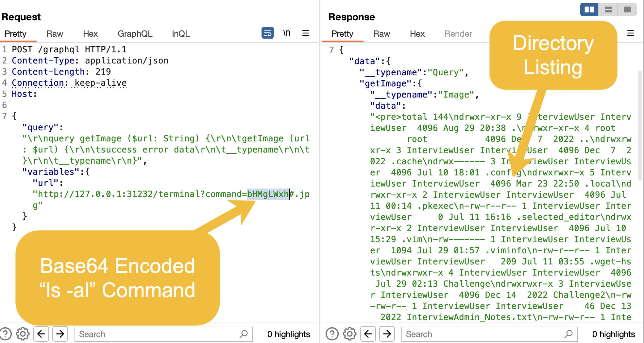Click the blue word-wrap icon in Request toolbar
This screenshot has width=644, height=343.
267,33
